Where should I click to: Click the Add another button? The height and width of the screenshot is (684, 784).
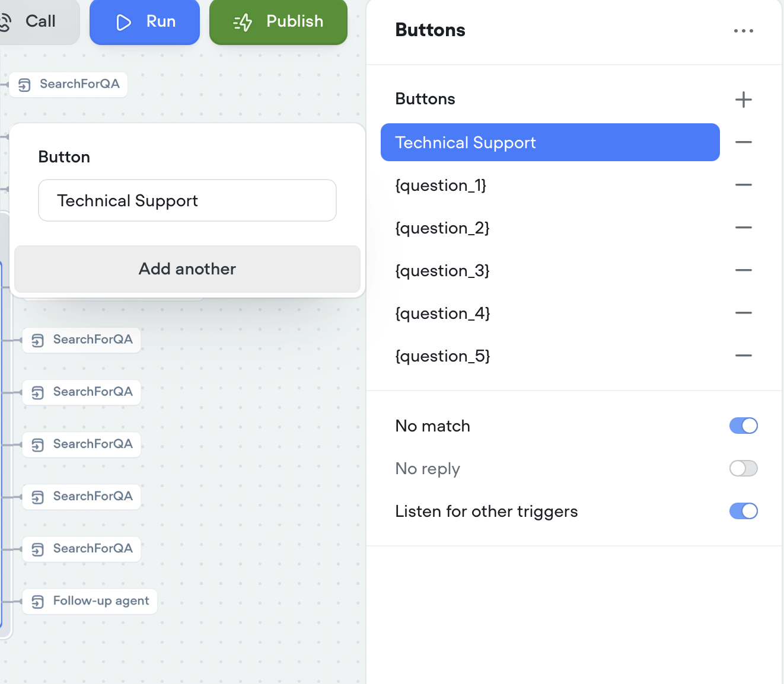coord(187,269)
